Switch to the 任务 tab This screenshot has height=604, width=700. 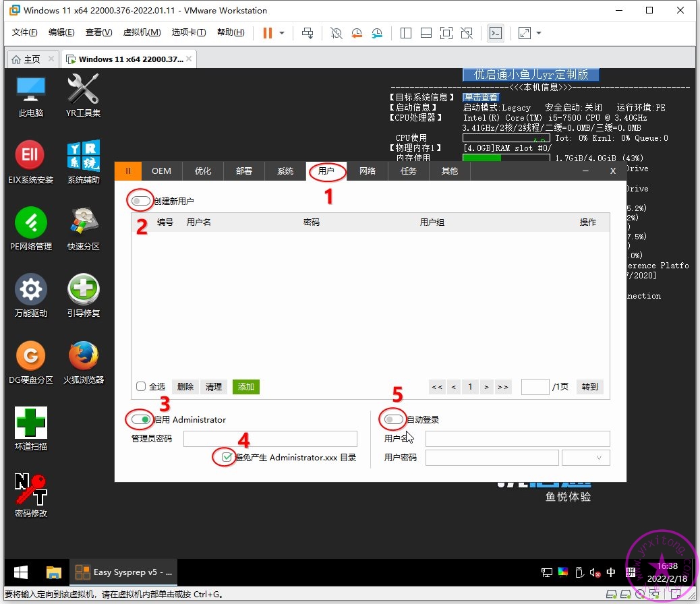(409, 171)
